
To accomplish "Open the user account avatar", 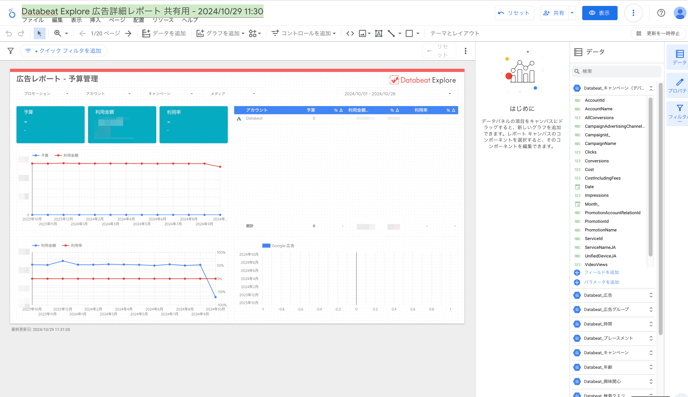I will pos(680,13).
